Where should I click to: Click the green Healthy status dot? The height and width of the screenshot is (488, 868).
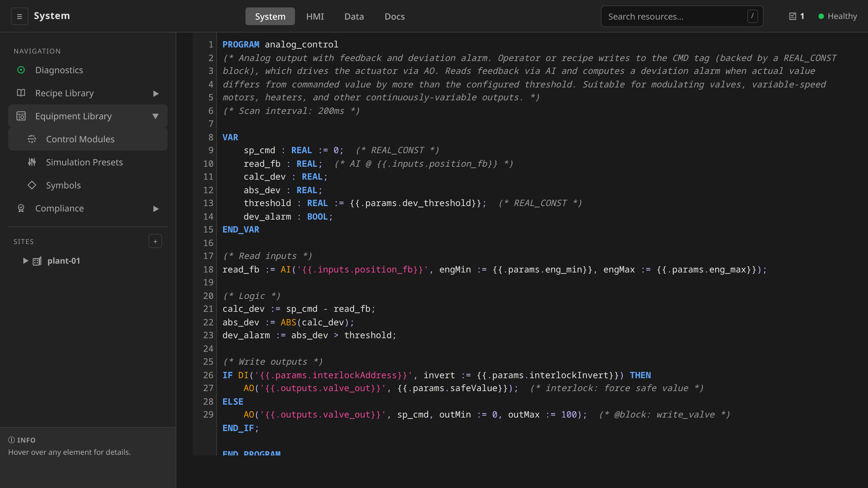821,16
